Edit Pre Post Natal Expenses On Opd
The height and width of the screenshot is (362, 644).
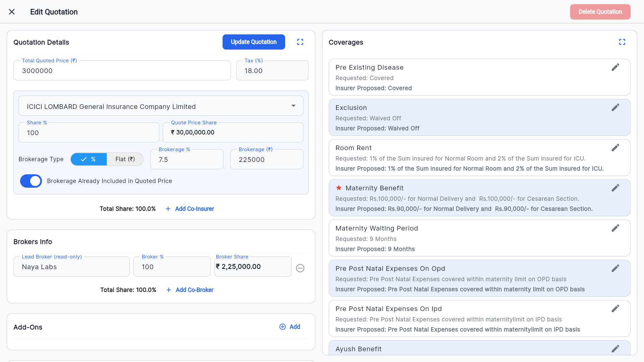[615, 268]
